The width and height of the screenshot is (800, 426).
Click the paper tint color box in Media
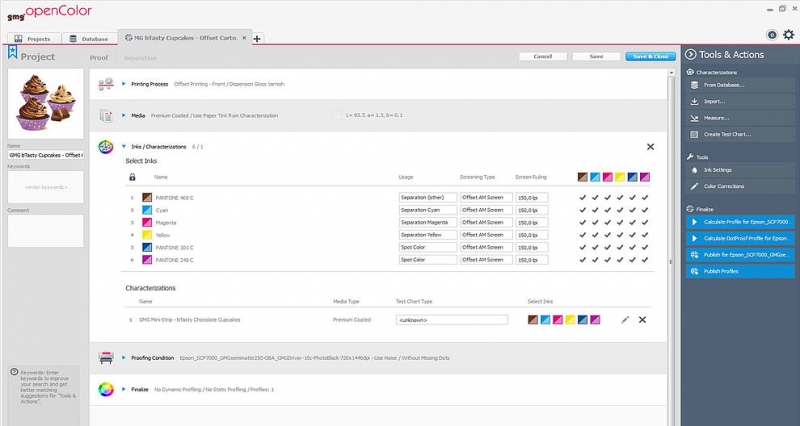336,115
